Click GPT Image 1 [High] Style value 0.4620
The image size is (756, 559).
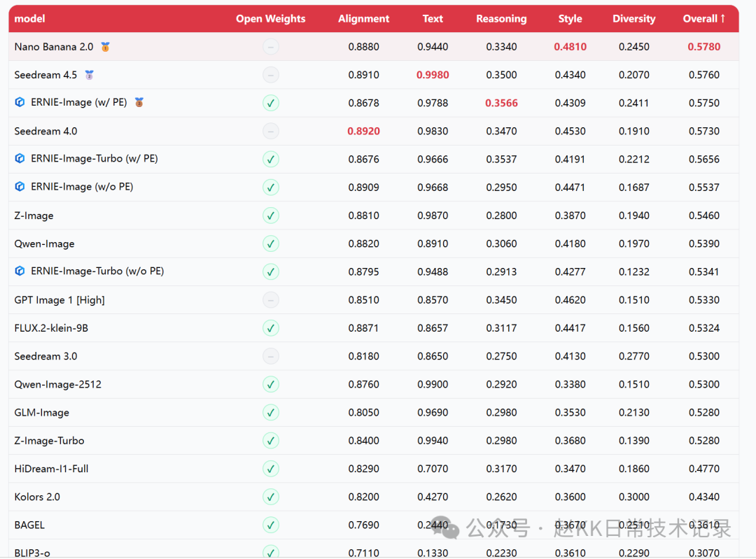570,299
